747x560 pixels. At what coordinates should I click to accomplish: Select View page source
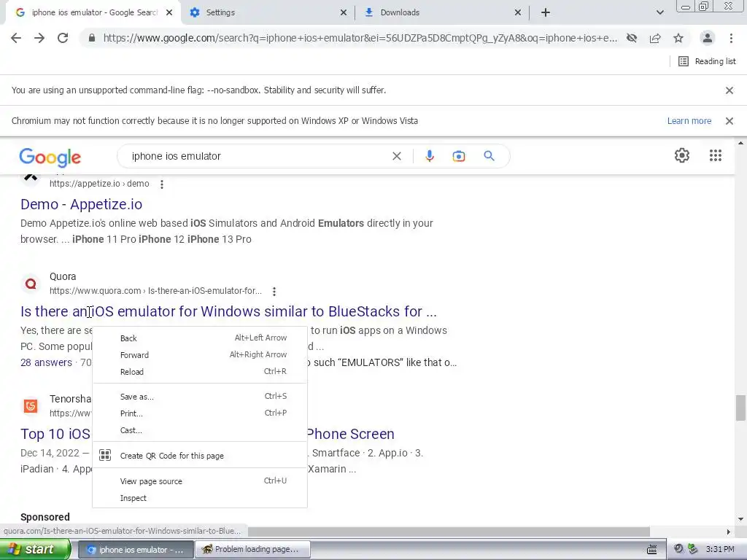click(x=200, y=481)
